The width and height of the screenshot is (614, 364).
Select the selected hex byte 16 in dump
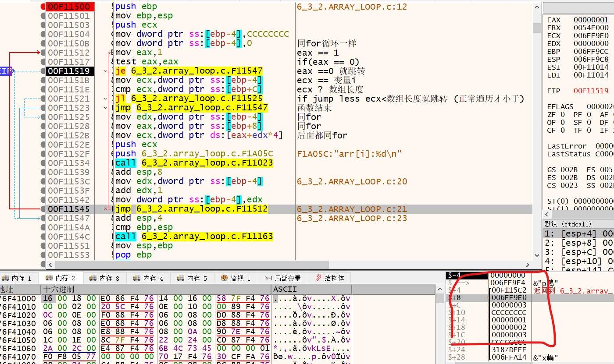click(x=47, y=298)
